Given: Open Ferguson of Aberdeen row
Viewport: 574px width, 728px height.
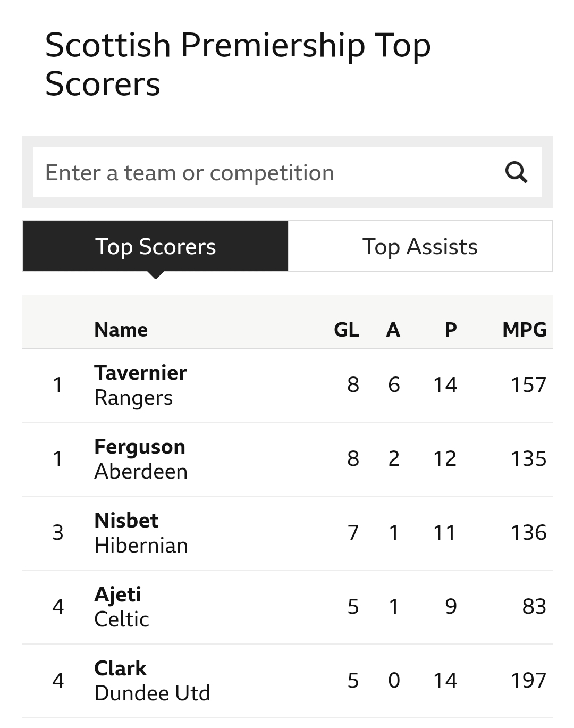Looking at the screenshot, I should click(287, 459).
